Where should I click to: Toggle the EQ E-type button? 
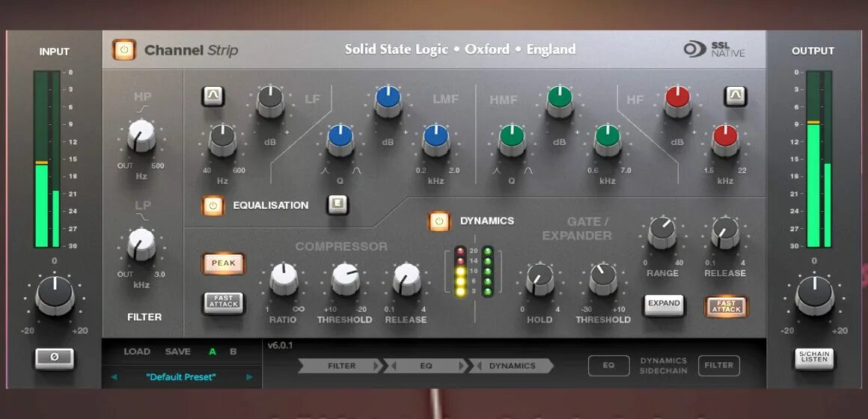coord(337,205)
